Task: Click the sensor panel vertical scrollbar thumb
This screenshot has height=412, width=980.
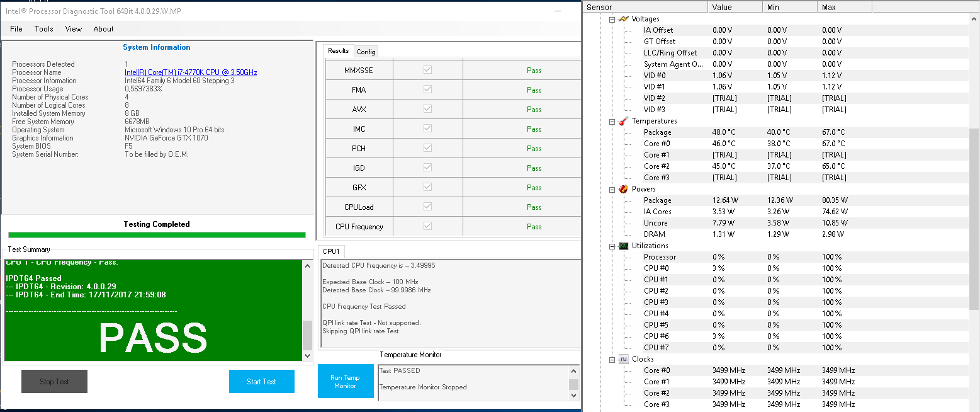Action: [x=974, y=219]
